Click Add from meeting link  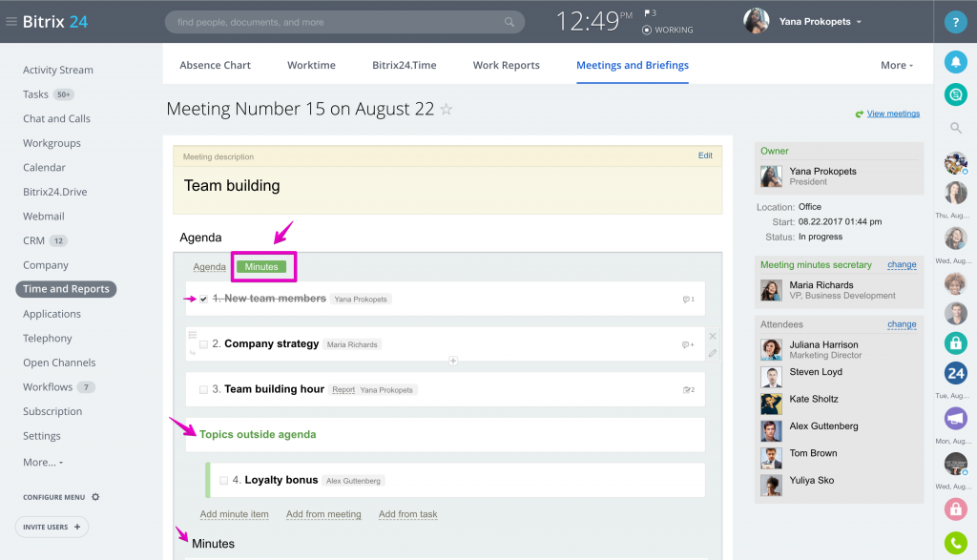pyautogui.click(x=323, y=514)
